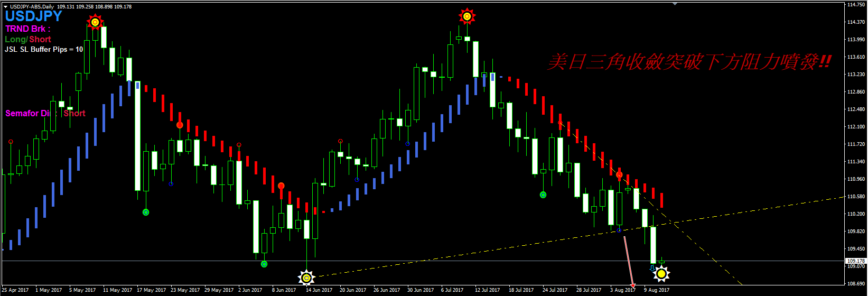Click red arrowhead at bottom time axis
The height and width of the screenshot is (296, 868).
click(632, 288)
